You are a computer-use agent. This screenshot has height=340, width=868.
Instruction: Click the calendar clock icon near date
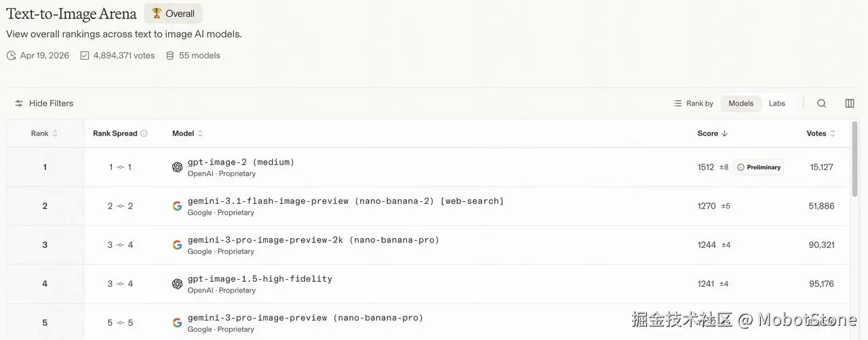12,56
